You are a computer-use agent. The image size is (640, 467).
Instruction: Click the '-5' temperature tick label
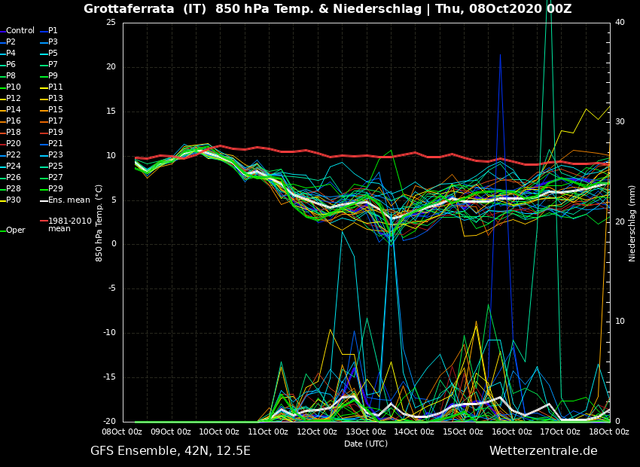[112, 289]
